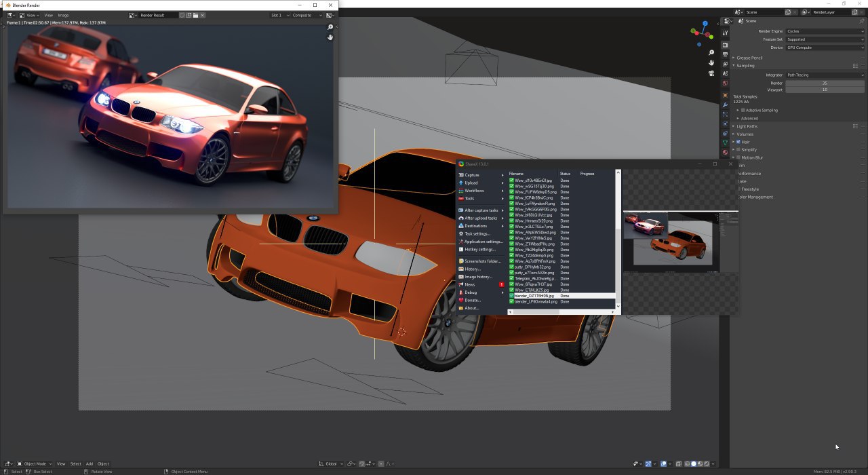
Task: Open the Scene properties tab icon
Action: click(x=725, y=73)
